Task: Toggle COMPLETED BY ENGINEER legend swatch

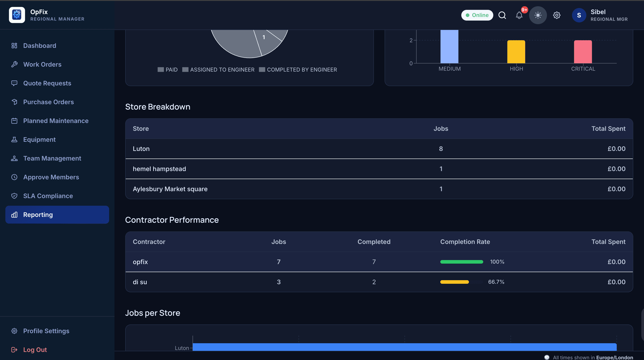Action: [x=262, y=70]
